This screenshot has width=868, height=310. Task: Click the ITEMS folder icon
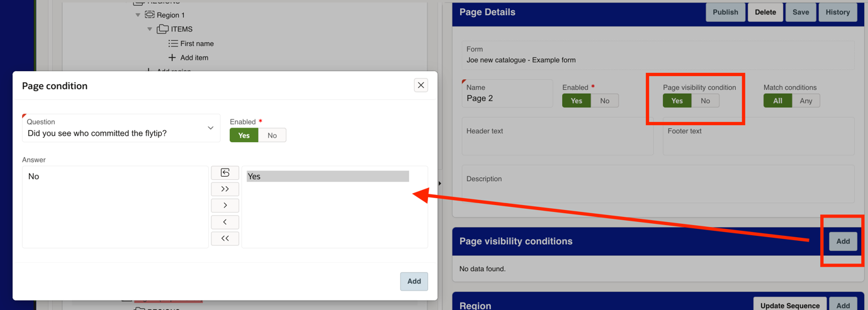[162, 29]
